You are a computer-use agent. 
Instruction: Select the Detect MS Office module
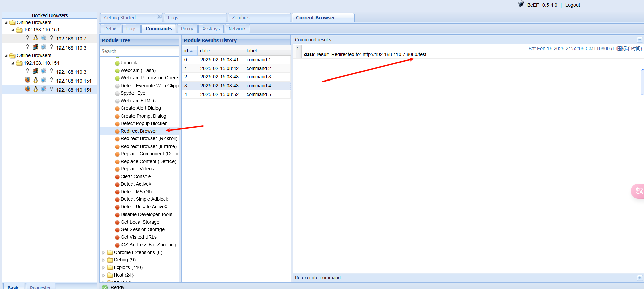(x=139, y=192)
